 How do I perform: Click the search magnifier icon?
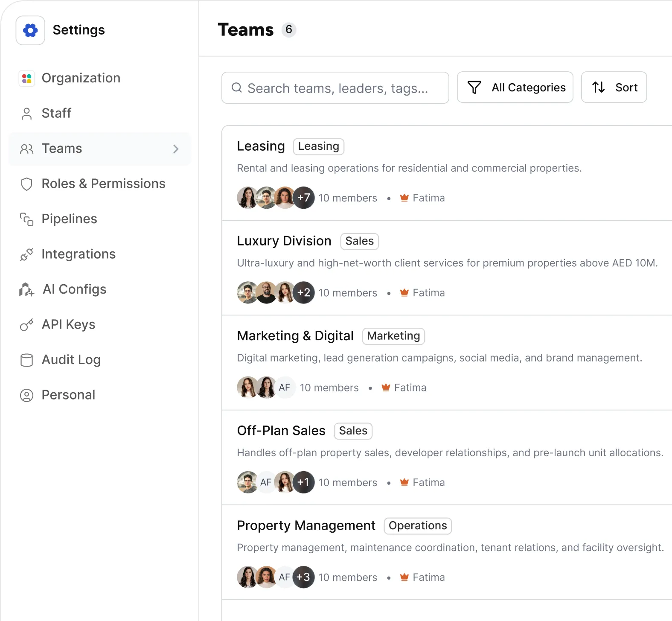(x=237, y=87)
